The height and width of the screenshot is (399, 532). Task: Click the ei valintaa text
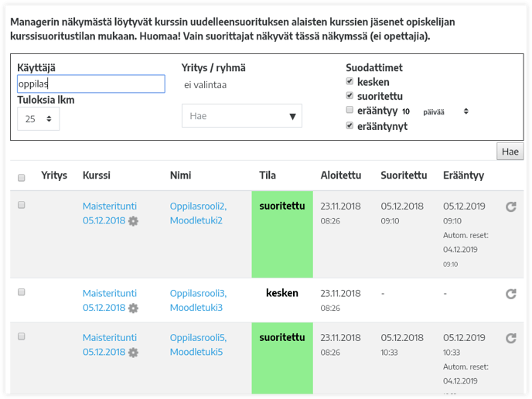(x=205, y=85)
